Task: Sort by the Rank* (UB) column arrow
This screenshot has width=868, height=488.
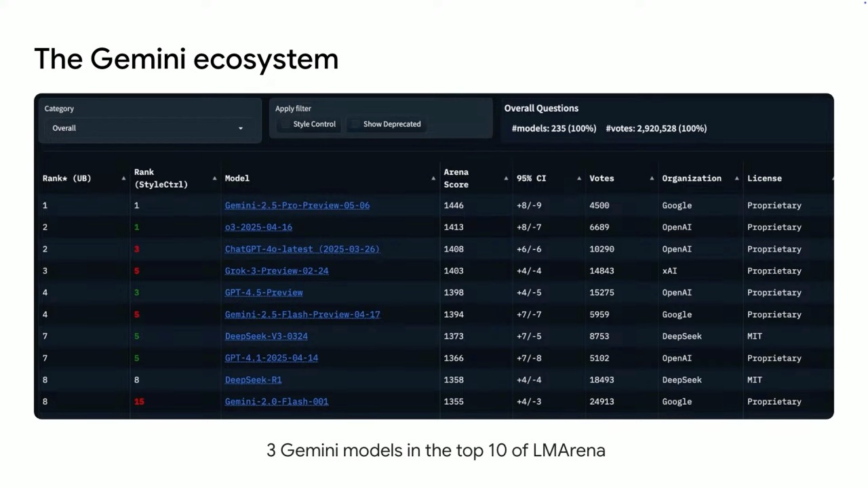Action: (x=123, y=178)
